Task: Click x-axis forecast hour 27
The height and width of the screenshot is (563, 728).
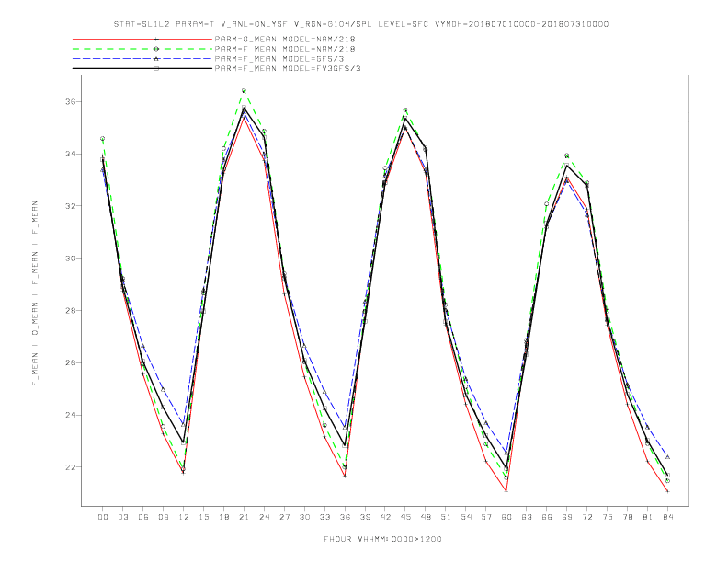Action: coord(284,517)
